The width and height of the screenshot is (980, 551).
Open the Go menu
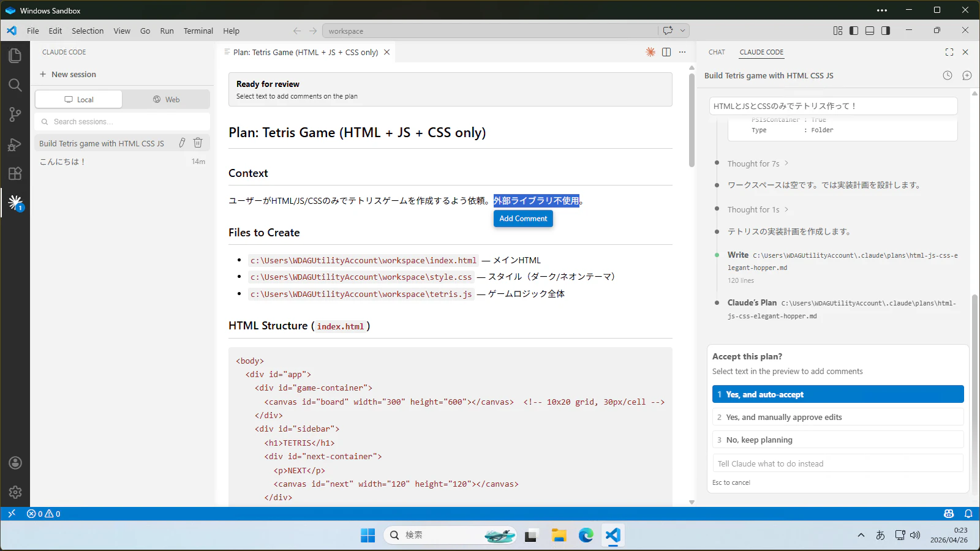coord(145,31)
